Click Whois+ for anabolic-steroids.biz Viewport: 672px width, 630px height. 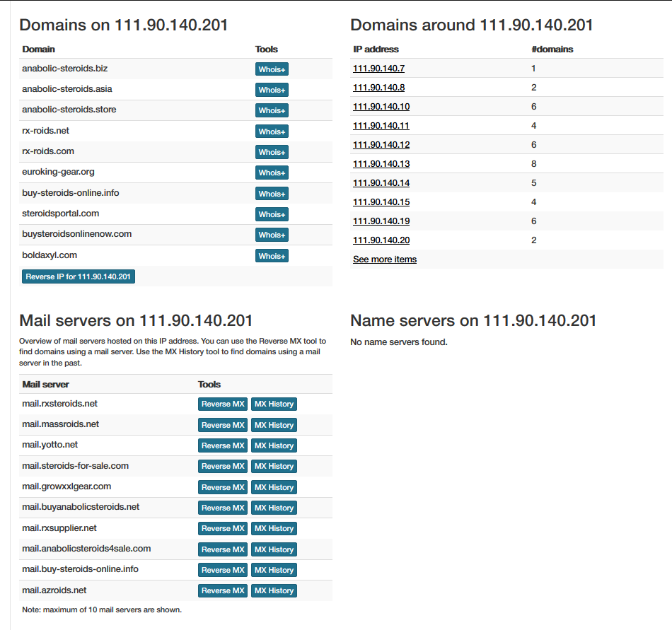272,69
